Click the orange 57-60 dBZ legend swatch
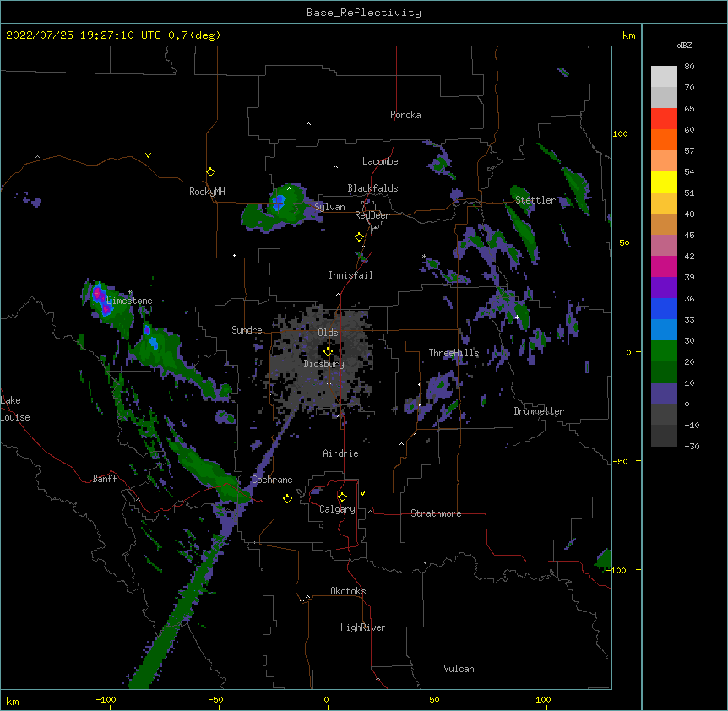 tap(664, 140)
